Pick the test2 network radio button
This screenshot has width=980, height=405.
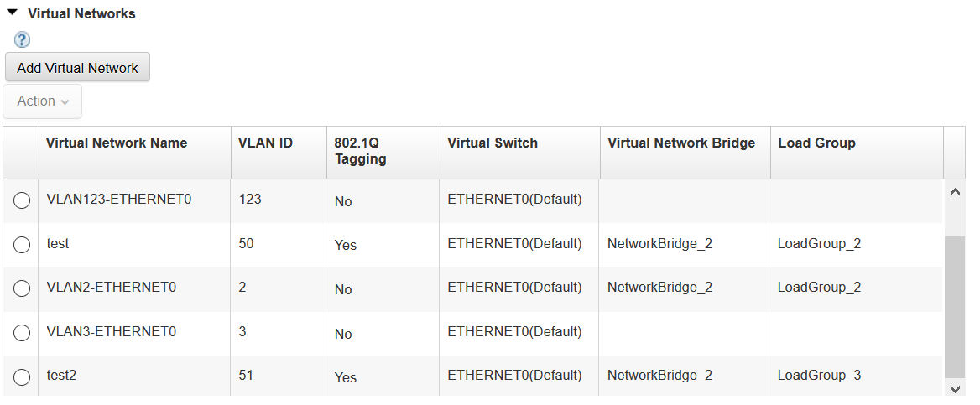[x=22, y=376]
